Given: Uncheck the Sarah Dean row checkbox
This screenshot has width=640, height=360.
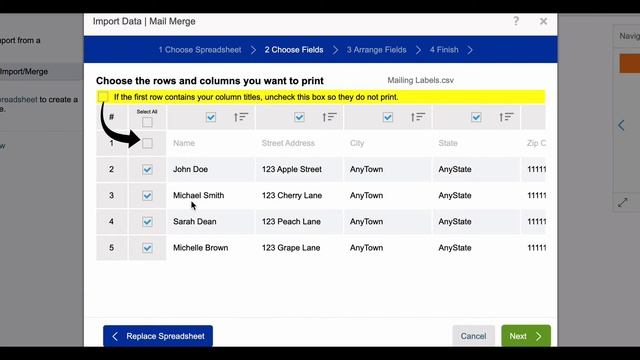Looking at the screenshot, I should coord(147,222).
